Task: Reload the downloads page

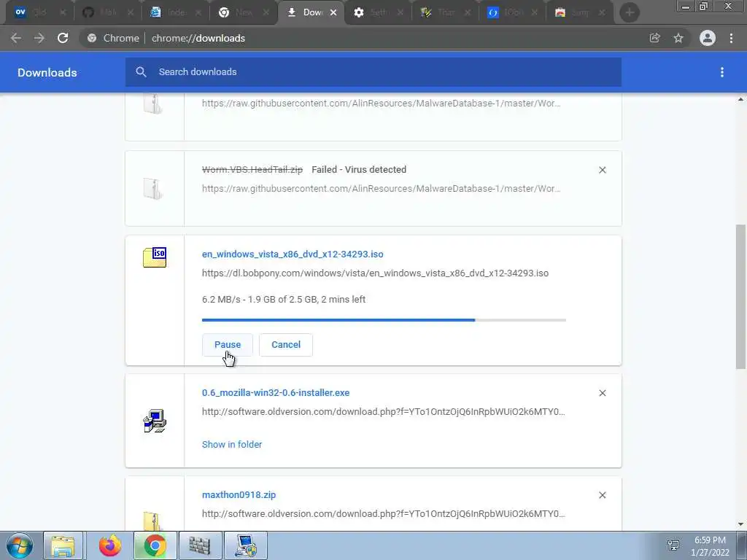Action: pos(63,38)
